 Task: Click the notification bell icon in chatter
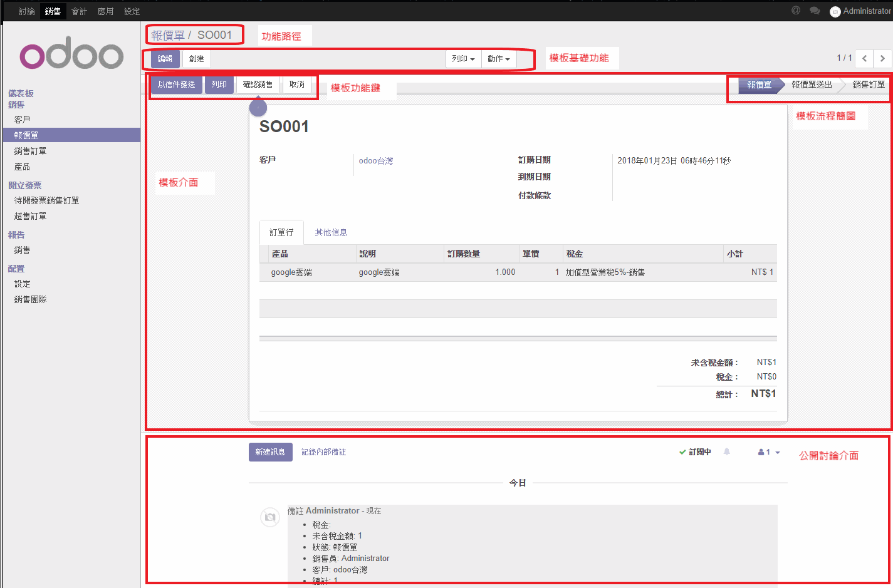727,451
